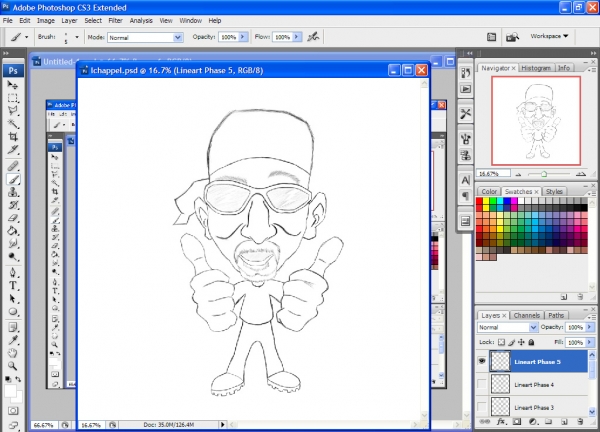Open the layer Fill slider arrow
600x432 pixels.
point(590,342)
